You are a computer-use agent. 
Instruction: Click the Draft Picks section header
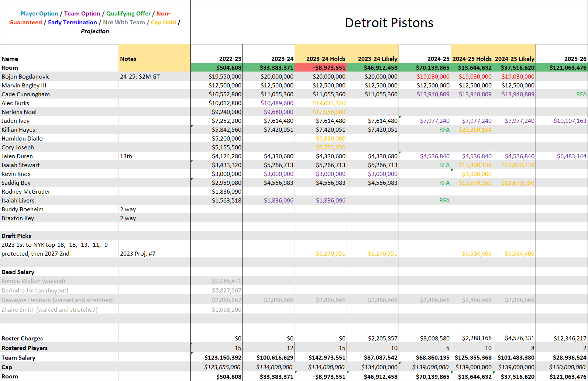click(16, 236)
